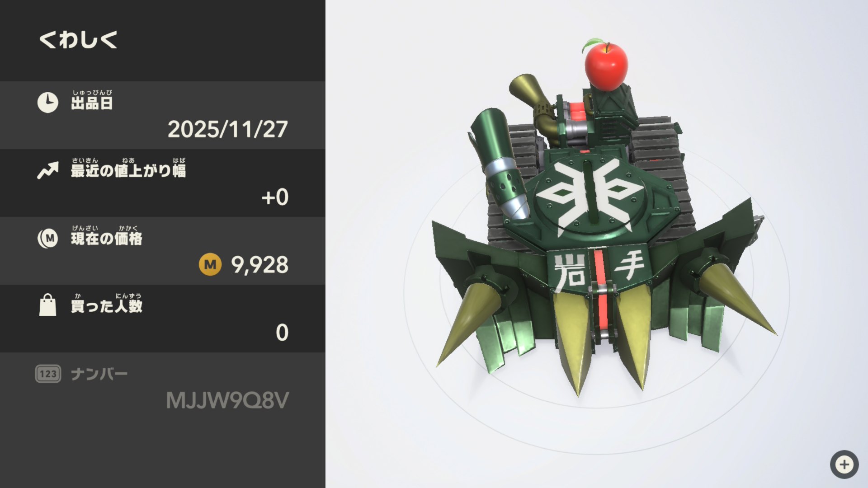This screenshot has height=488, width=868.
Task: Click the date 2025/11/27
Action: point(228,129)
